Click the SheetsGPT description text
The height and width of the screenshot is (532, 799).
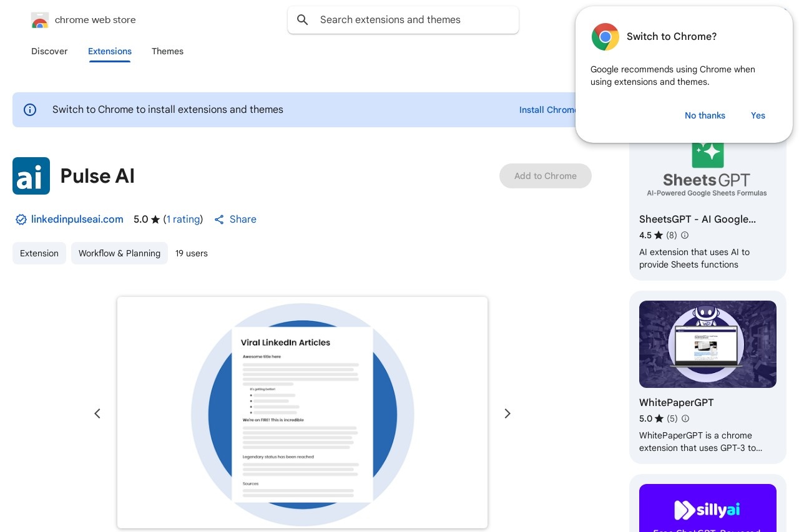point(694,258)
